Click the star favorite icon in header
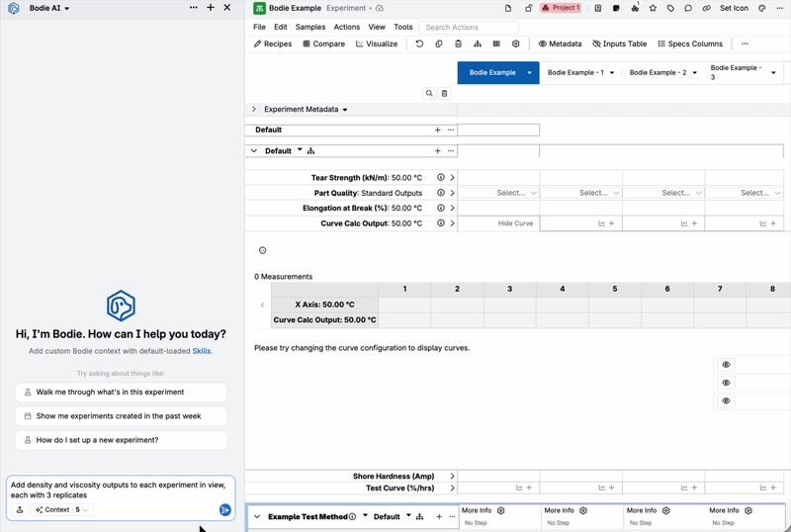Viewport: 791px width, 532px height. pos(653,8)
